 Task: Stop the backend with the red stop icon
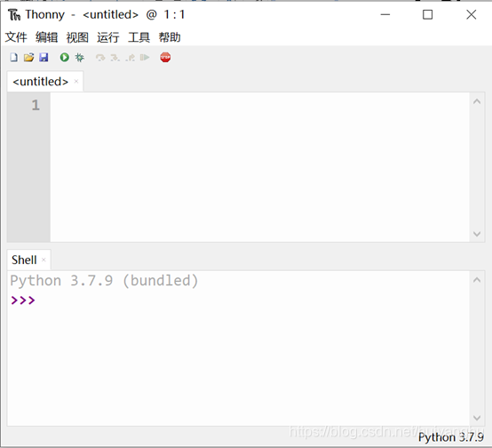pyautogui.click(x=165, y=58)
